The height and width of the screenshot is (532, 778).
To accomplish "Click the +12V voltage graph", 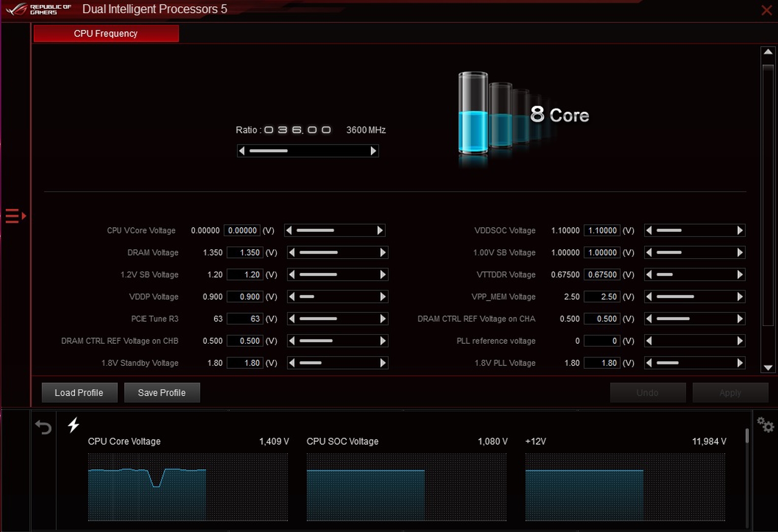I will coord(625,487).
